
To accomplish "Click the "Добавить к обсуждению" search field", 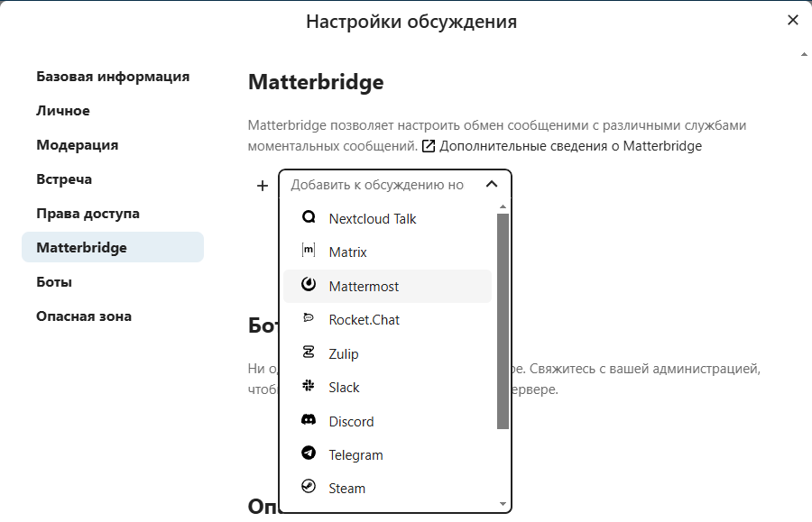I will [379, 185].
